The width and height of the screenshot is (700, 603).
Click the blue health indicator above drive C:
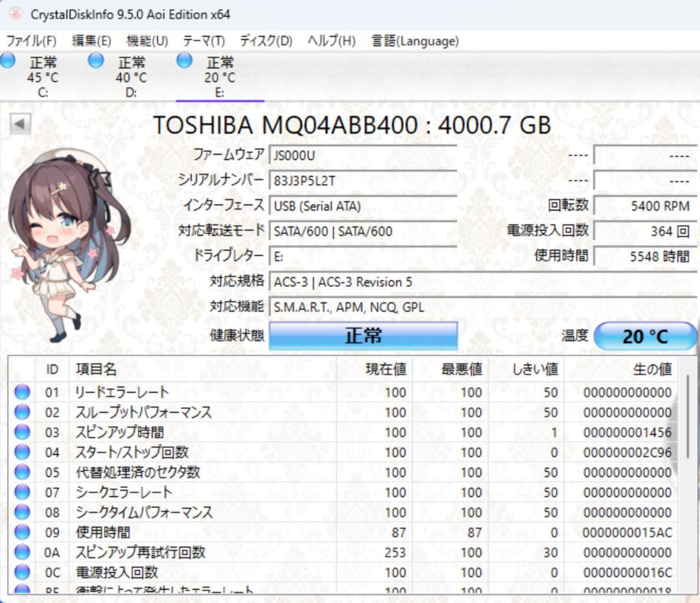click(x=8, y=60)
